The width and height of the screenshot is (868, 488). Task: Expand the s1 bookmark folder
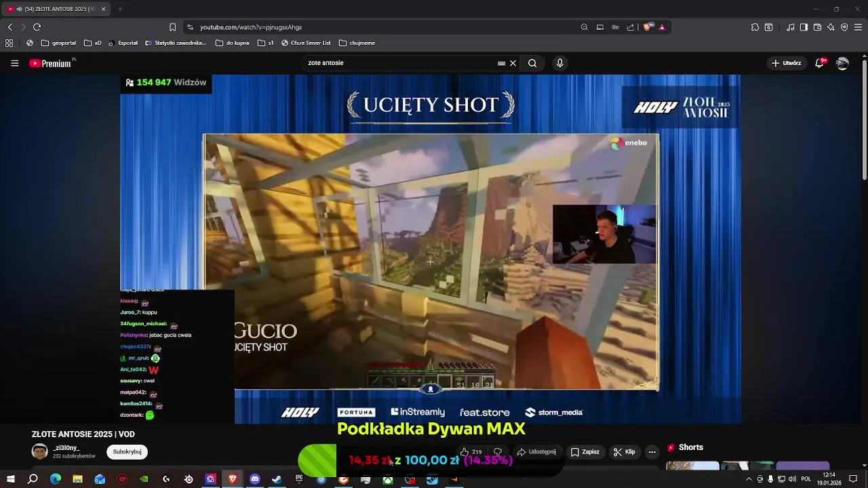pyautogui.click(x=266, y=43)
